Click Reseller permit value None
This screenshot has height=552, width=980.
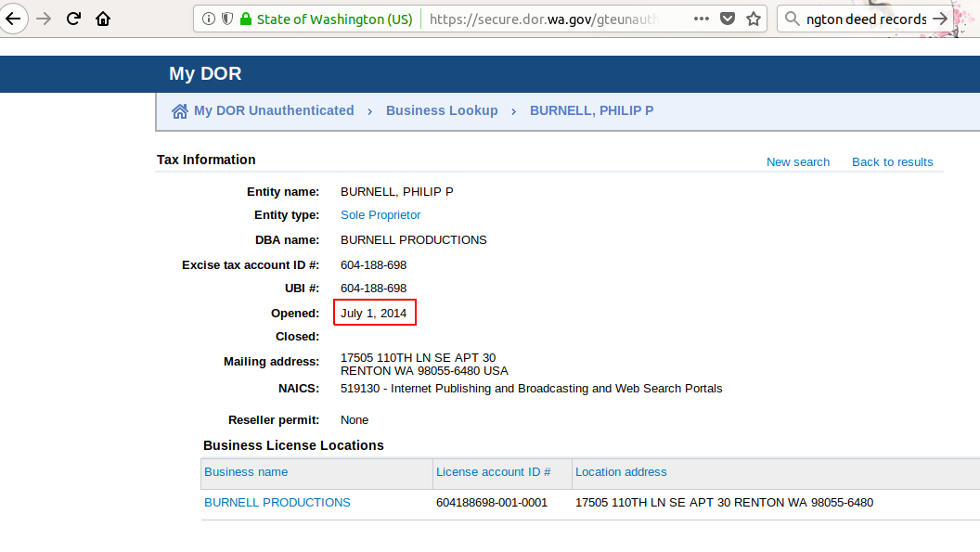355,420
